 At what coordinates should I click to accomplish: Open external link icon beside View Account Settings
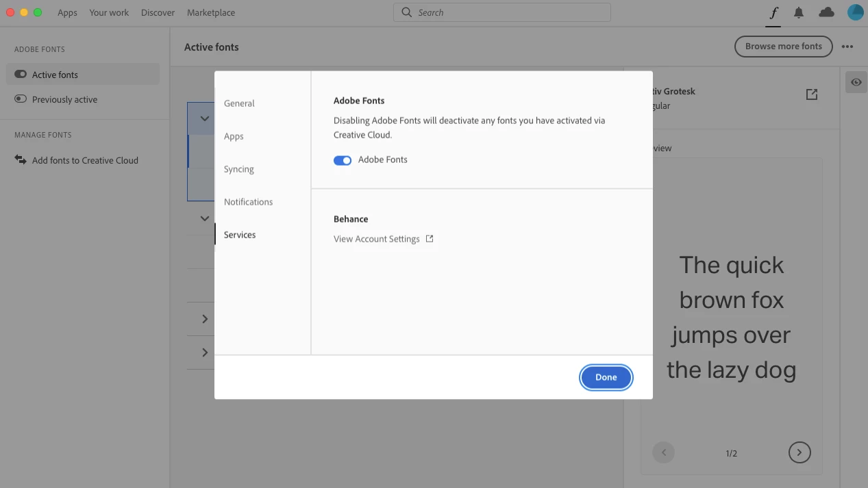coord(430,239)
